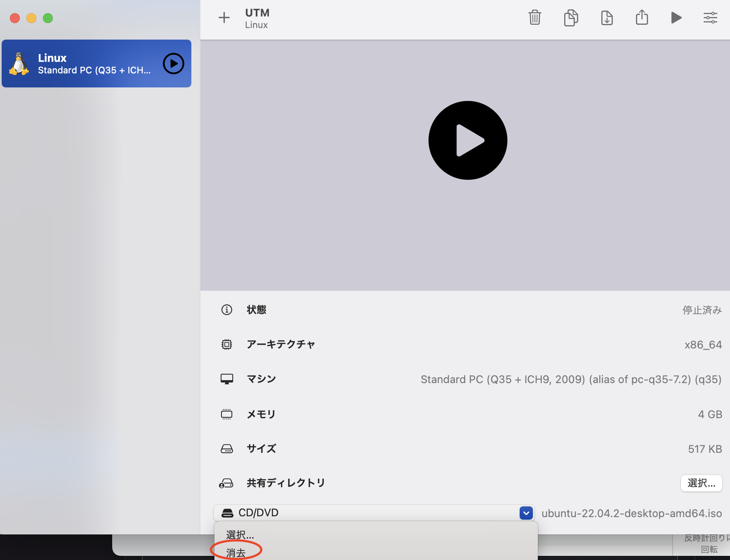Open the share menu for the VM
Image resolution: width=730 pixels, height=560 pixels.
(x=641, y=18)
